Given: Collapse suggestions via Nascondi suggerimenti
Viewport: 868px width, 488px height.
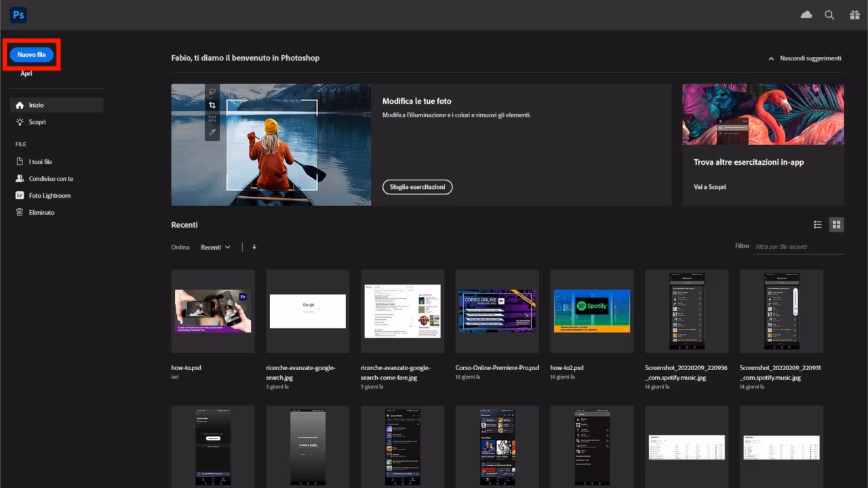Looking at the screenshot, I should tap(806, 58).
